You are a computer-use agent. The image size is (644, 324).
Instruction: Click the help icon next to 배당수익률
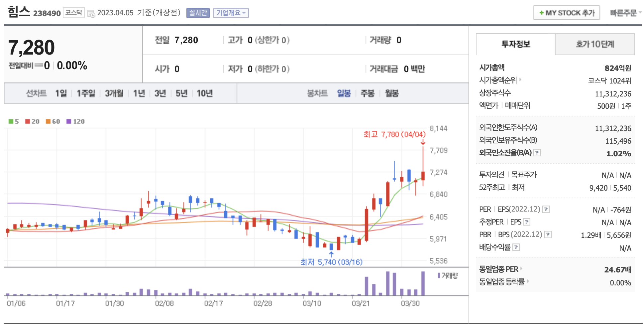(x=516, y=247)
